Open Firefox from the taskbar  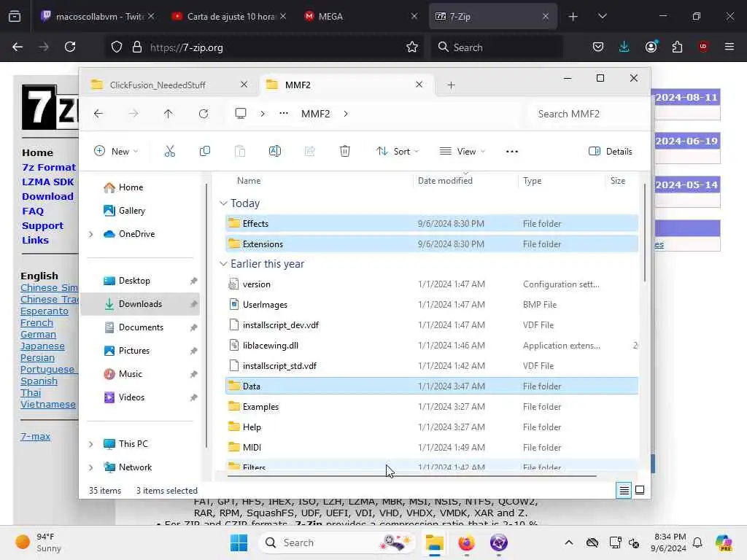click(466, 542)
